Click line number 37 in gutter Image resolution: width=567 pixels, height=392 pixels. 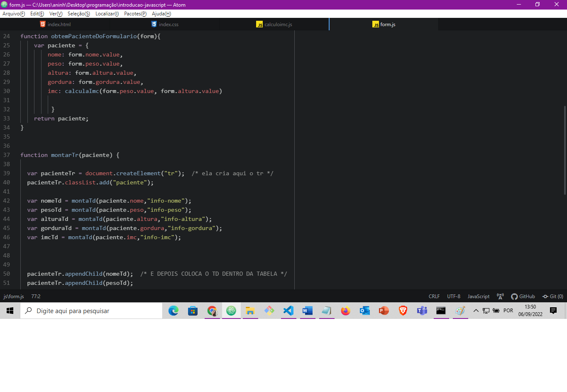7,155
